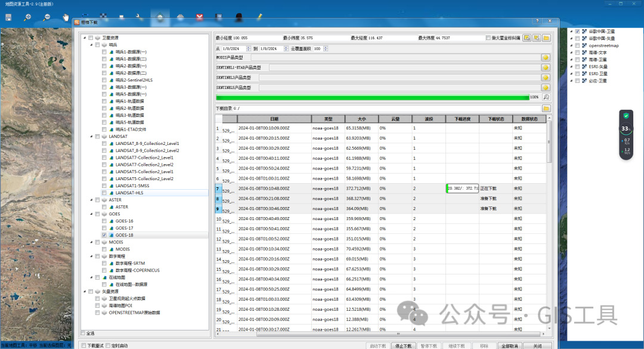Enable the 下载重试 checkbox
644x349 pixels.
pyautogui.click(x=84, y=345)
